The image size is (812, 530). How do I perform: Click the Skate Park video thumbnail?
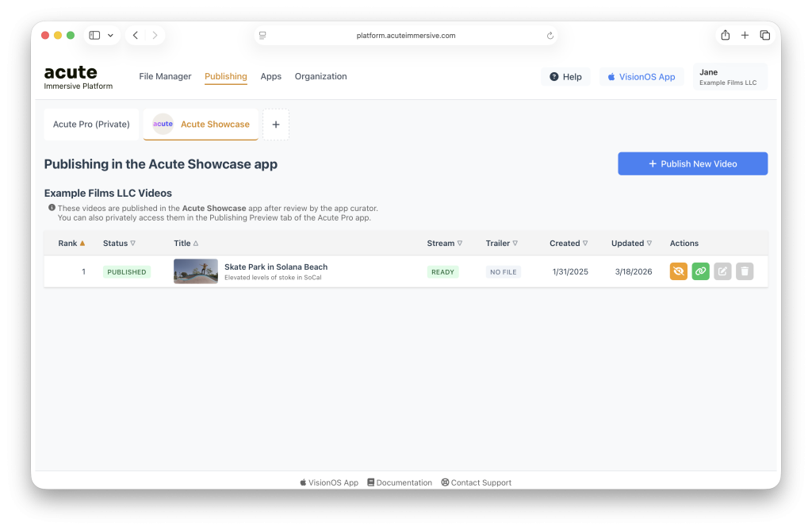[x=196, y=271]
